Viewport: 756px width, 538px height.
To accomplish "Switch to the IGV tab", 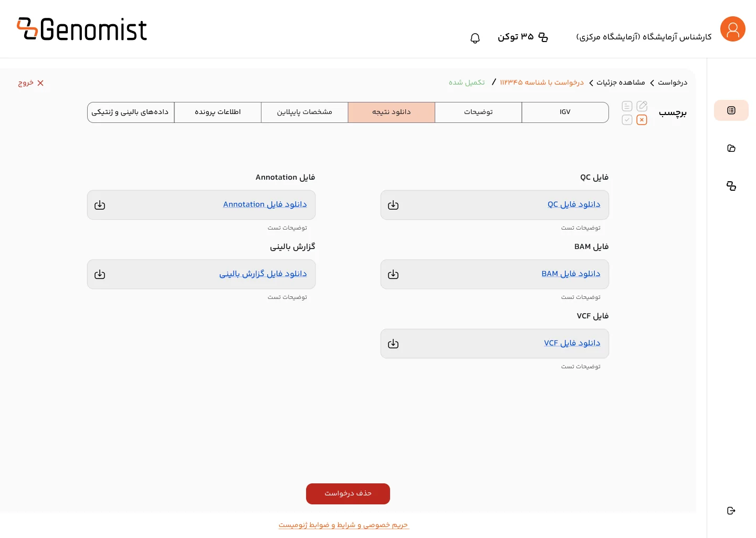I will [565, 112].
